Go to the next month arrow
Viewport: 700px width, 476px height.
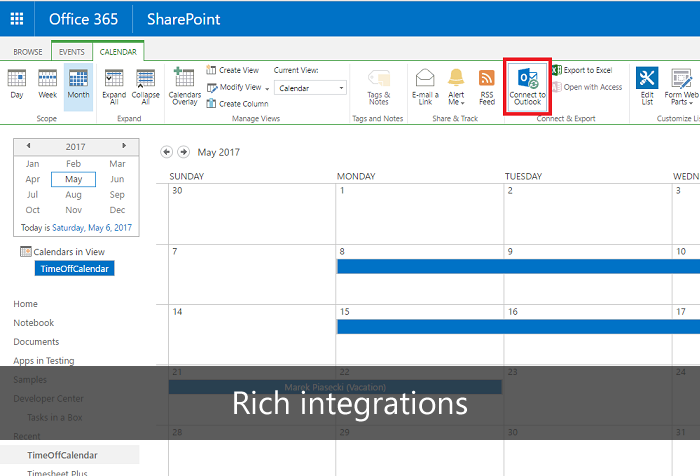183,152
